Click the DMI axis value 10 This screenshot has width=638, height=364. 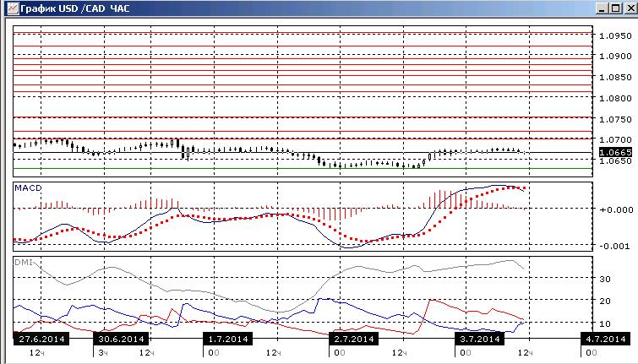[x=605, y=323]
